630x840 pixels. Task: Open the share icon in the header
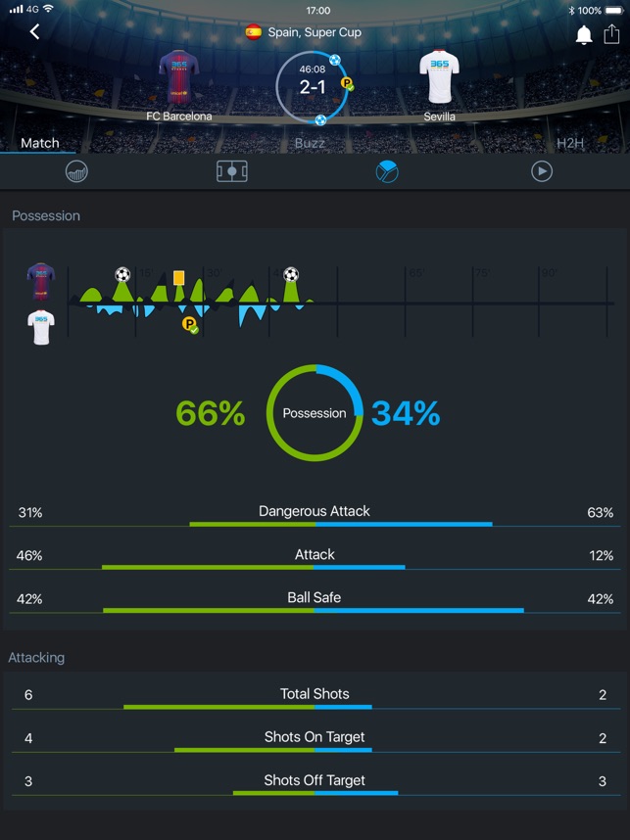pos(611,34)
